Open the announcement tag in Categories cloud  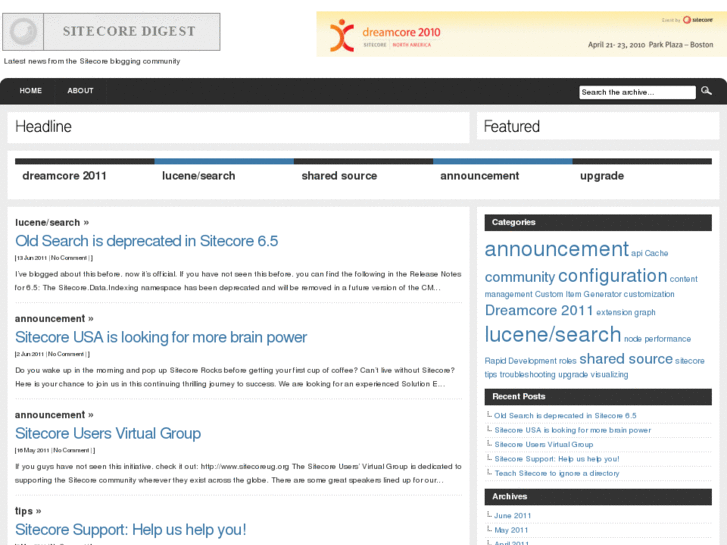tap(556, 249)
